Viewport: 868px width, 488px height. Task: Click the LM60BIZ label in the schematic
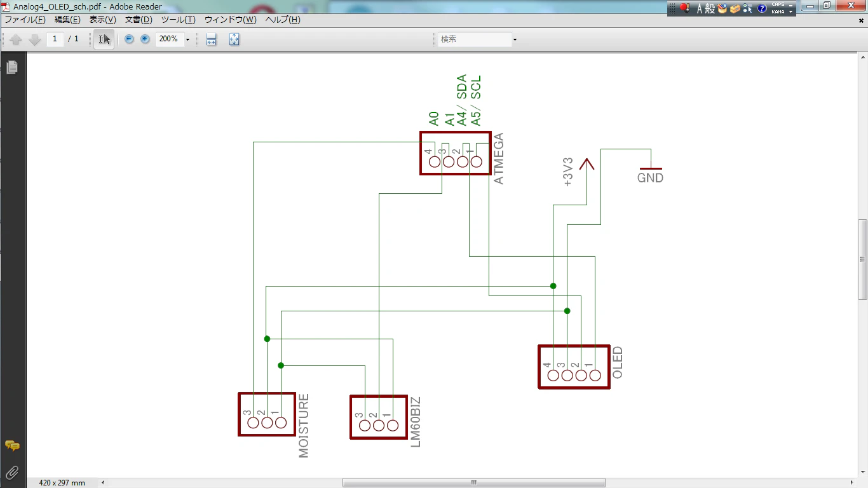[x=416, y=422]
